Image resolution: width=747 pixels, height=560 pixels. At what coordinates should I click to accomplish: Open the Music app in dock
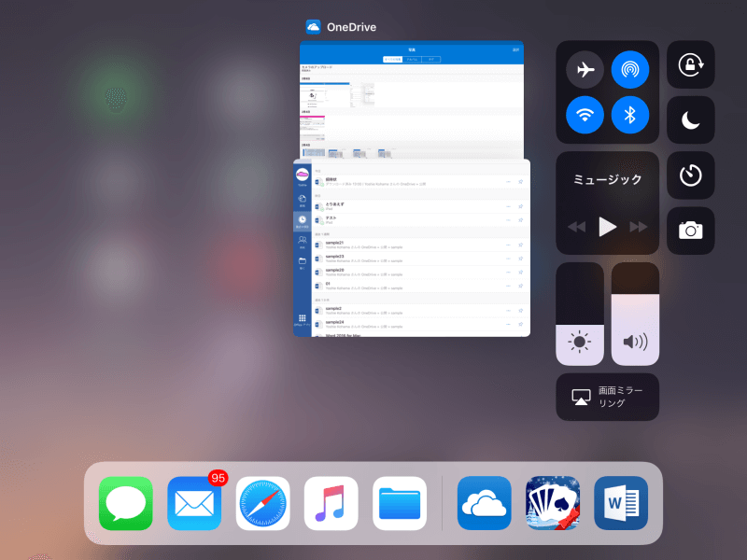point(331,503)
